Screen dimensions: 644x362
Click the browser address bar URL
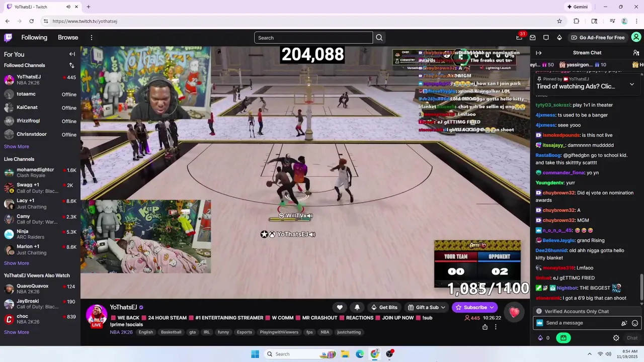[85, 21]
